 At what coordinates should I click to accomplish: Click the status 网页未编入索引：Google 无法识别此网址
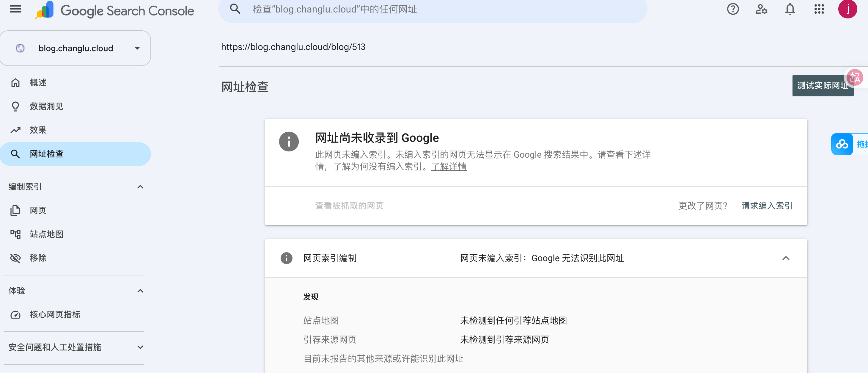542,258
